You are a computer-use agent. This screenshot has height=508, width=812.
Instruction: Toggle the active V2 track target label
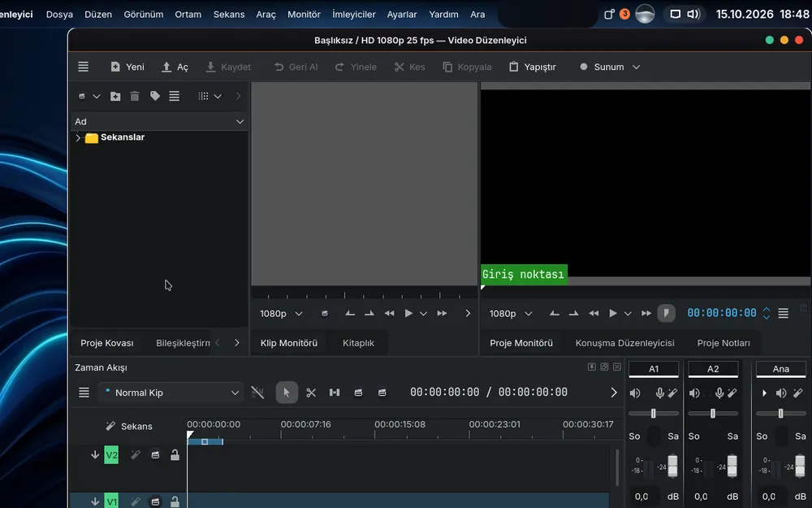(111, 455)
